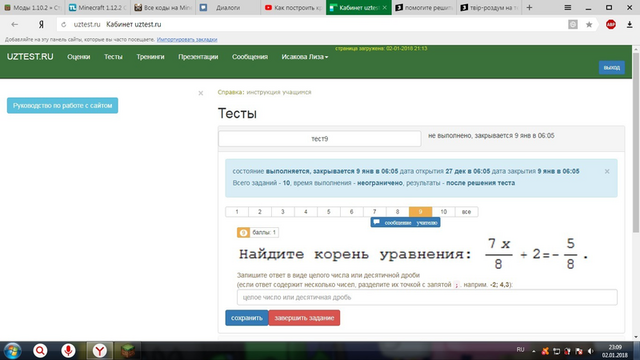
Task: Open the Тренинги menu item
Action: (150, 57)
